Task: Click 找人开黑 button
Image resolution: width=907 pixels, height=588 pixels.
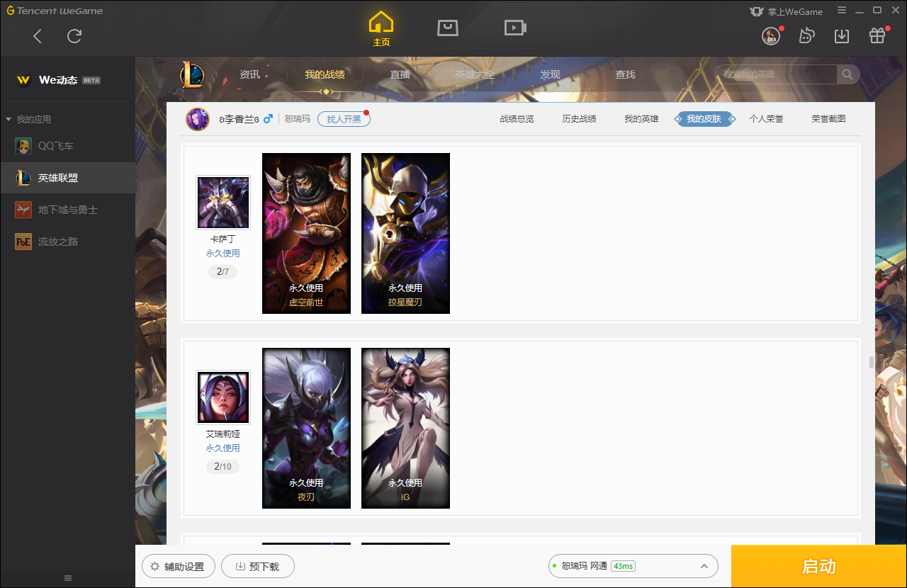Action: pyautogui.click(x=344, y=119)
